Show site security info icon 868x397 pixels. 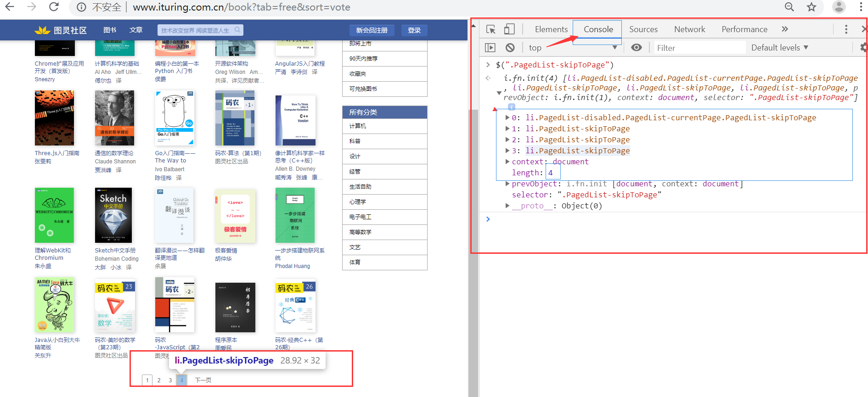[x=81, y=7]
